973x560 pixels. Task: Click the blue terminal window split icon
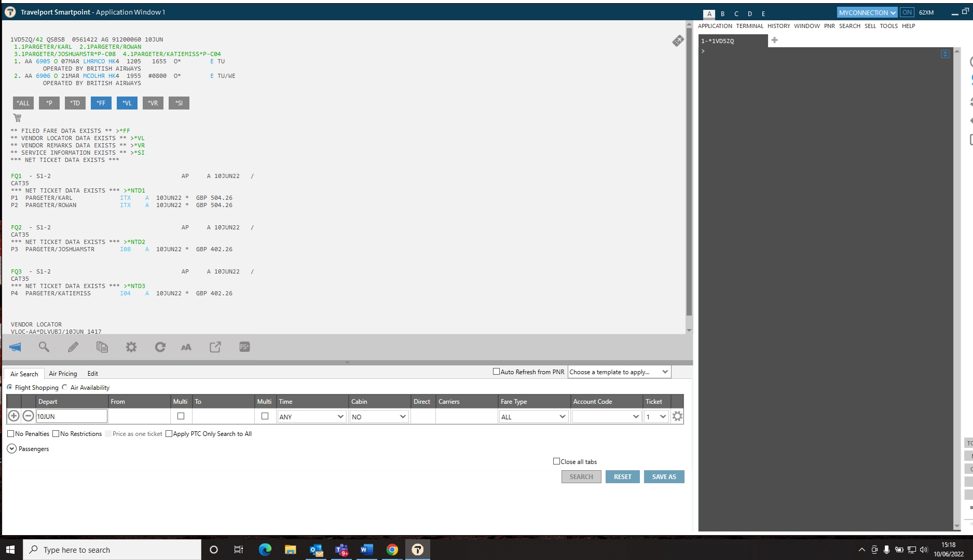pos(945,54)
